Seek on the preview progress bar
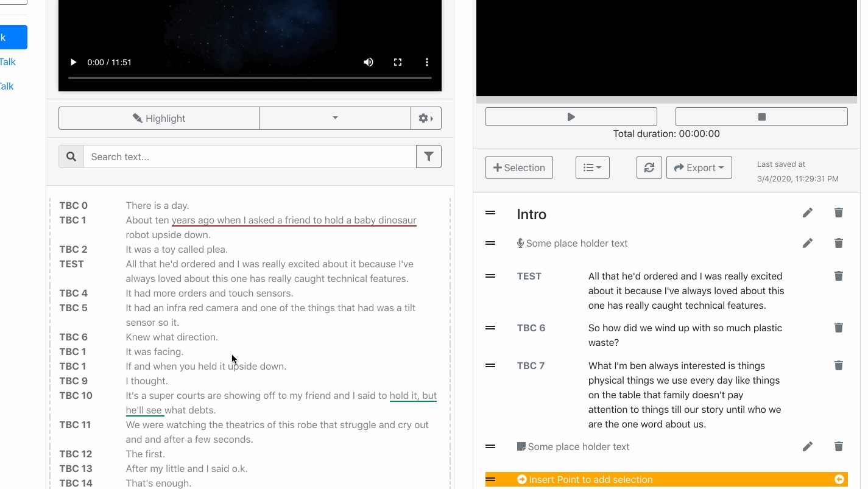Viewport: 868px width, 489px height. [666, 100]
